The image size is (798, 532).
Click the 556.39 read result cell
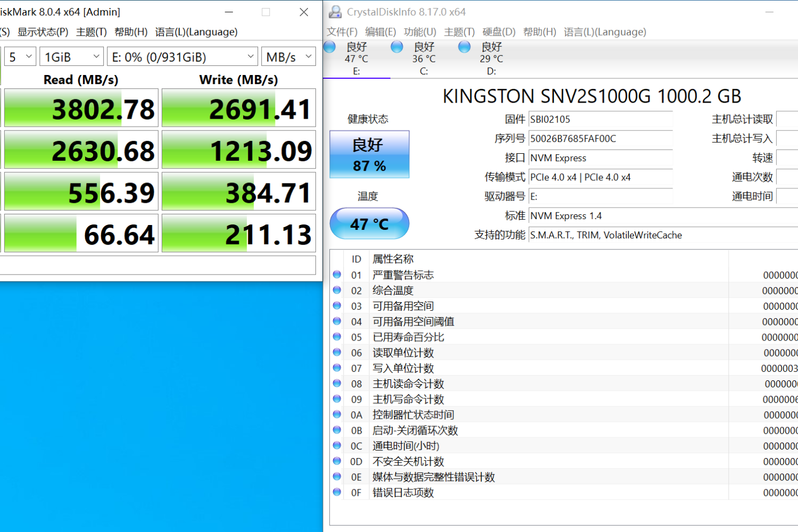pyautogui.click(x=81, y=191)
